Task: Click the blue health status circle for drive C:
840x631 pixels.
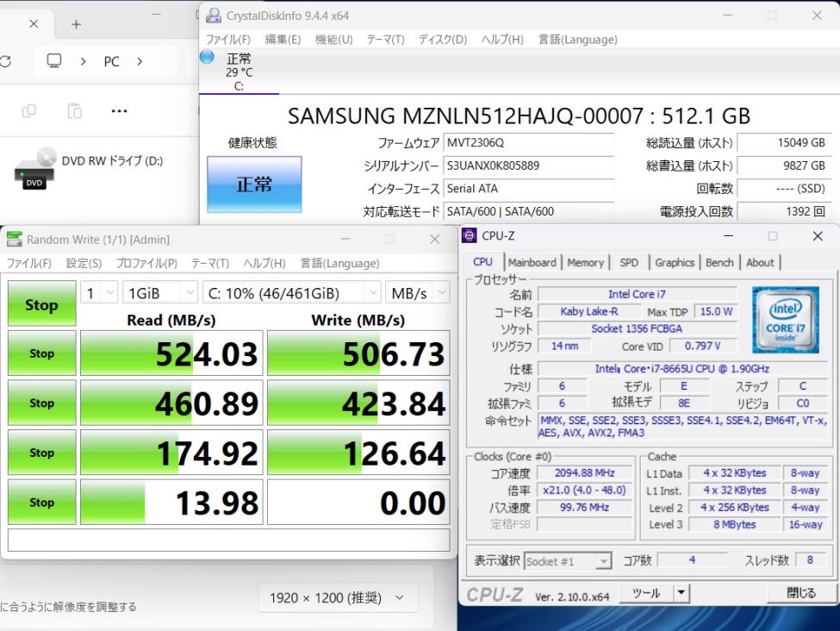Action: pyautogui.click(x=207, y=57)
